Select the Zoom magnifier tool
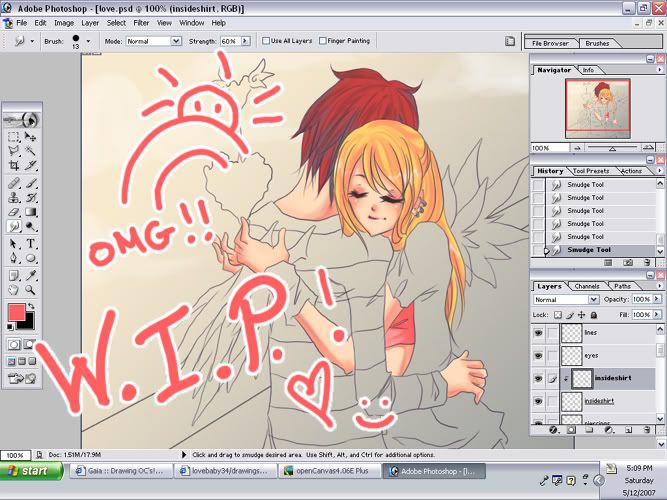Viewport: 667px width, 500px height. [x=30, y=290]
